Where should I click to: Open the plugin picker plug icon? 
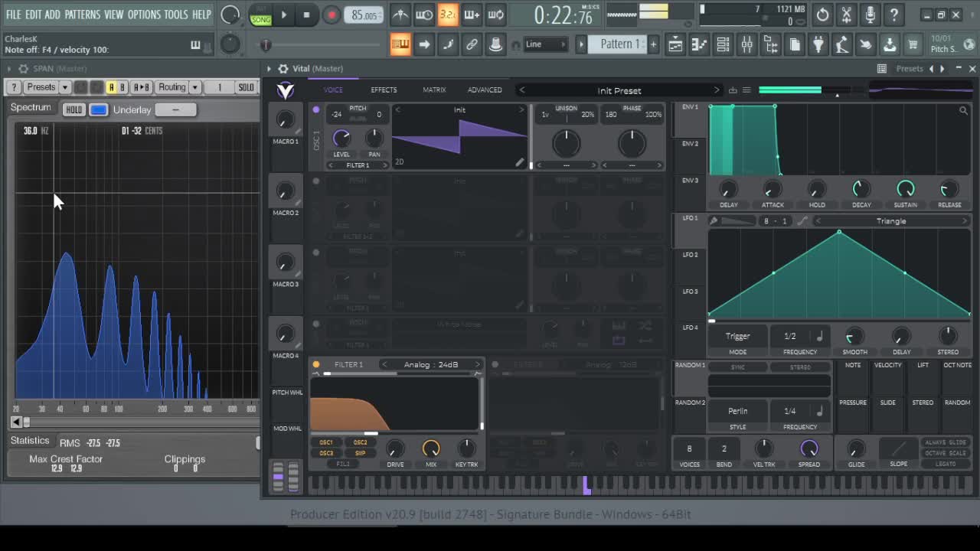pyautogui.click(x=818, y=44)
